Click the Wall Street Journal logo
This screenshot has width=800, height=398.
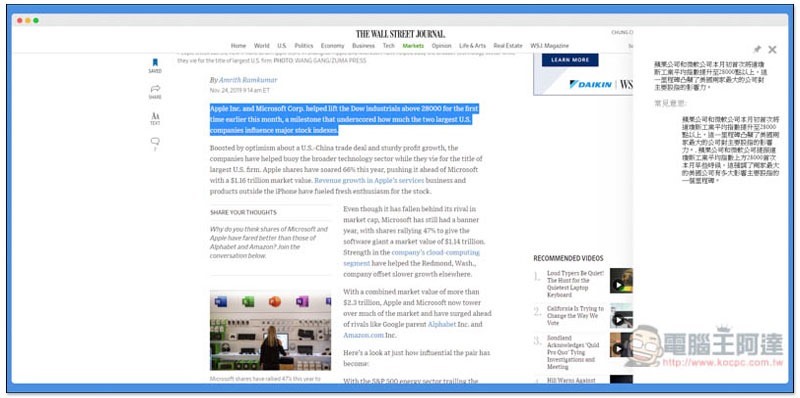[401, 34]
